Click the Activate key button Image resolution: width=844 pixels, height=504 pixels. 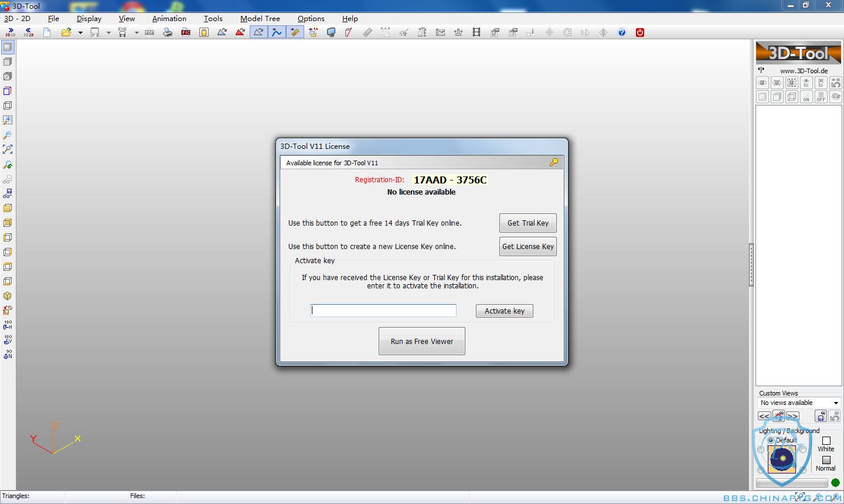tap(505, 311)
